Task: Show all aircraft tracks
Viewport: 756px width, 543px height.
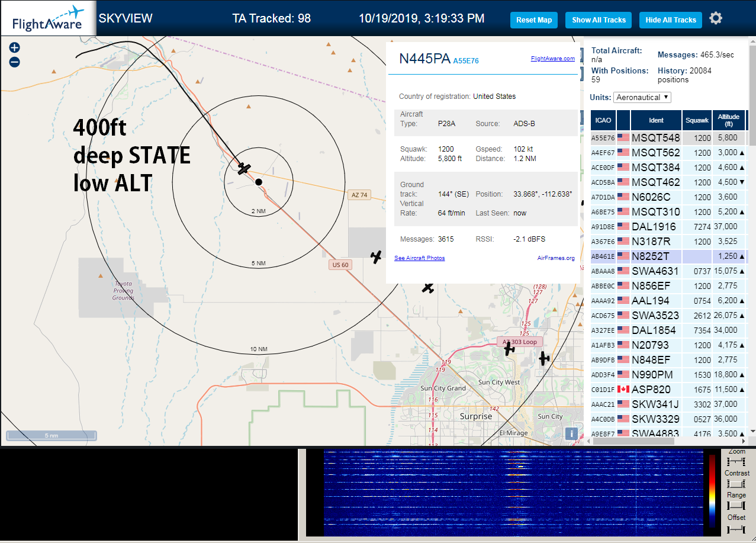Action: pyautogui.click(x=599, y=20)
